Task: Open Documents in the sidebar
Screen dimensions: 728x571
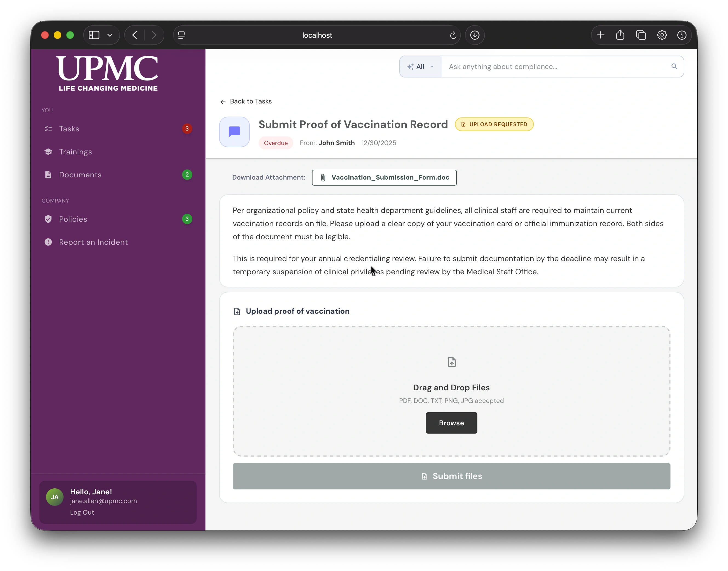Action: click(x=118, y=175)
